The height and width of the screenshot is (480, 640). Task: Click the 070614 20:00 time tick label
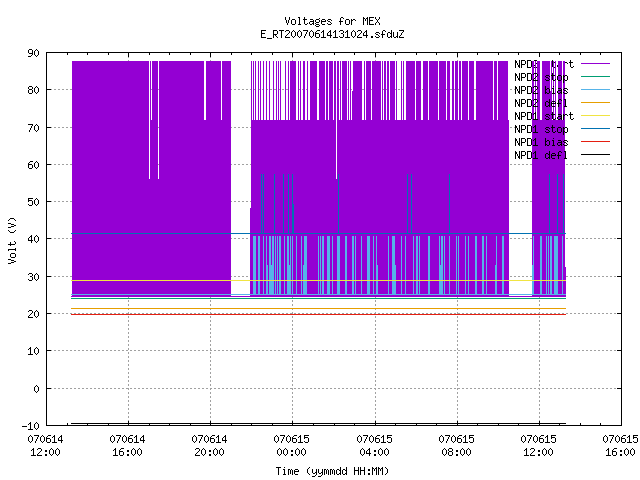click(x=209, y=445)
